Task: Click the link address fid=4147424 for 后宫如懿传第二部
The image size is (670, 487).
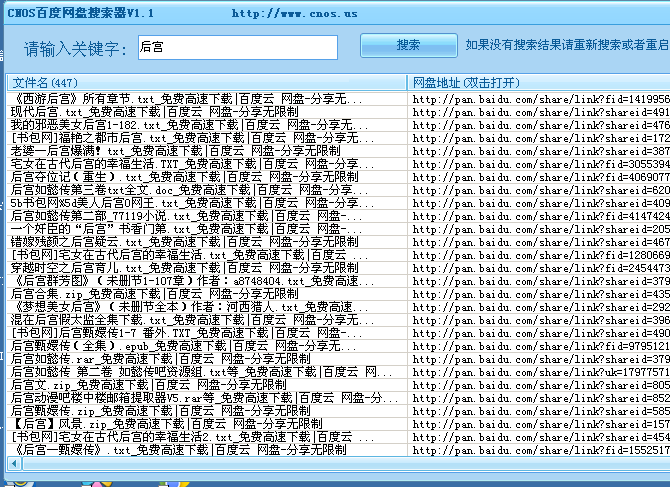Action: (x=541, y=216)
